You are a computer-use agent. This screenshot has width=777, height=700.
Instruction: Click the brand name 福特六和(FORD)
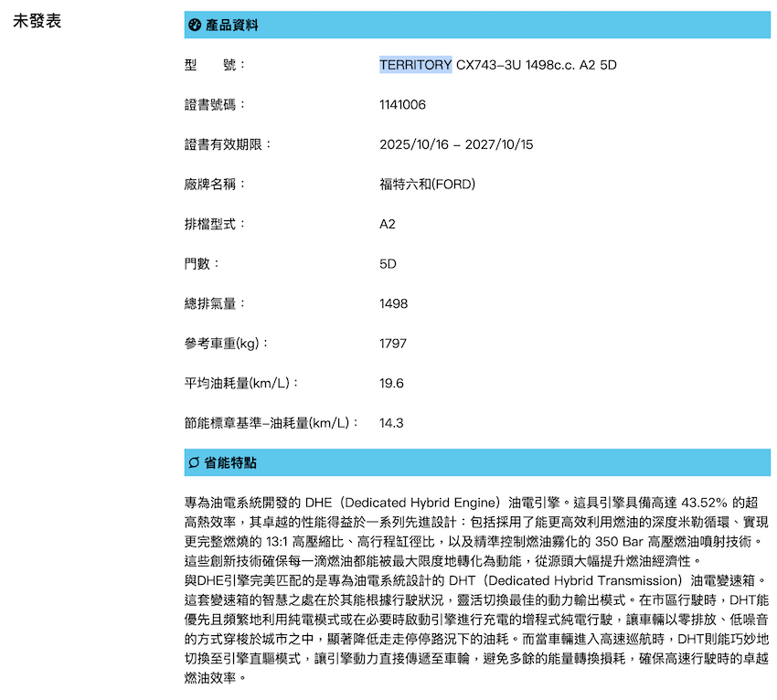427,185
